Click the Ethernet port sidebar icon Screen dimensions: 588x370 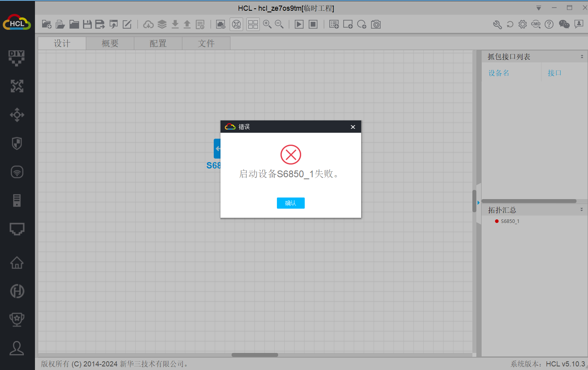tap(17, 229)
